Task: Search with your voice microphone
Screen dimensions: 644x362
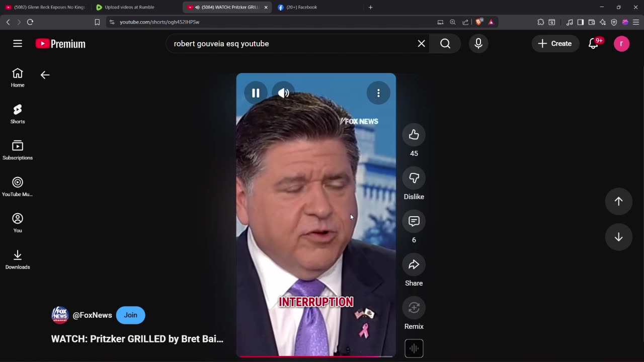Action: tap(478, 44)
